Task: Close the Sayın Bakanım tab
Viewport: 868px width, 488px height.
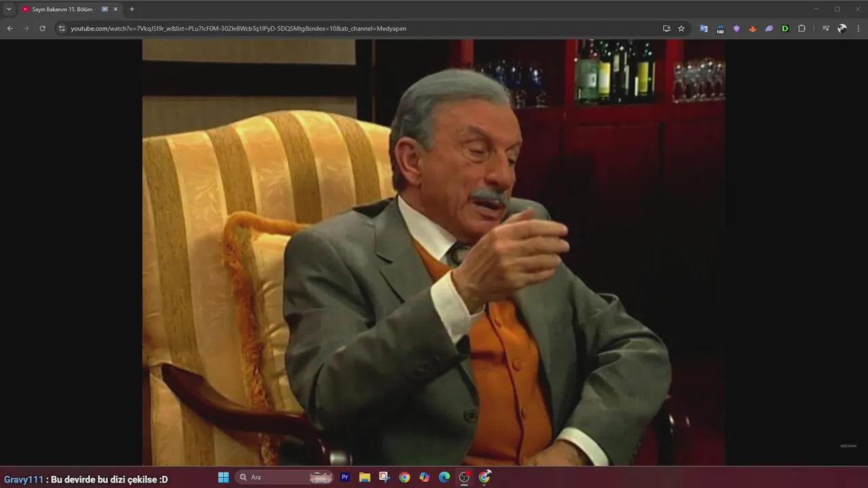Action: point(115,9)
